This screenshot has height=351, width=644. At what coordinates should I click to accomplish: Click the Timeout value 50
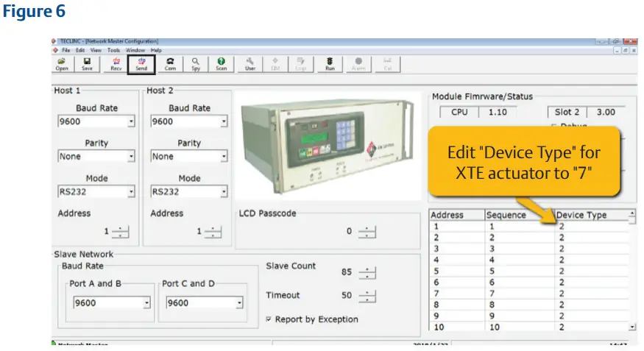pyautogui.click(x=347, y=295)
